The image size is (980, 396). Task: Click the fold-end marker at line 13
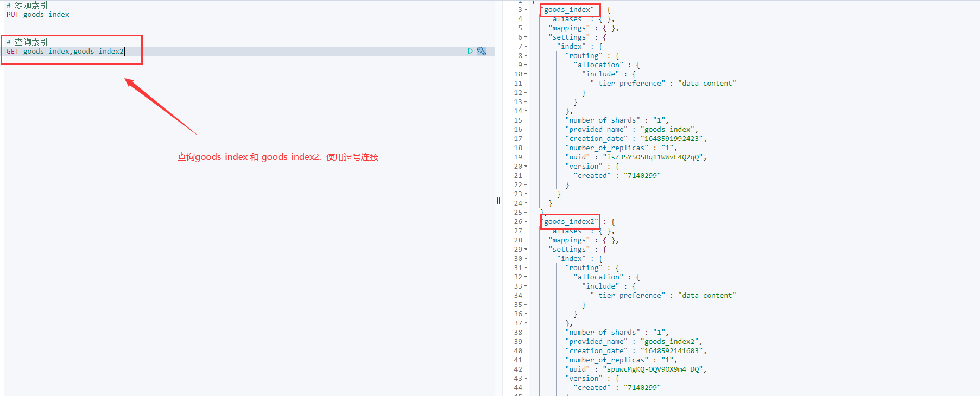526,102
